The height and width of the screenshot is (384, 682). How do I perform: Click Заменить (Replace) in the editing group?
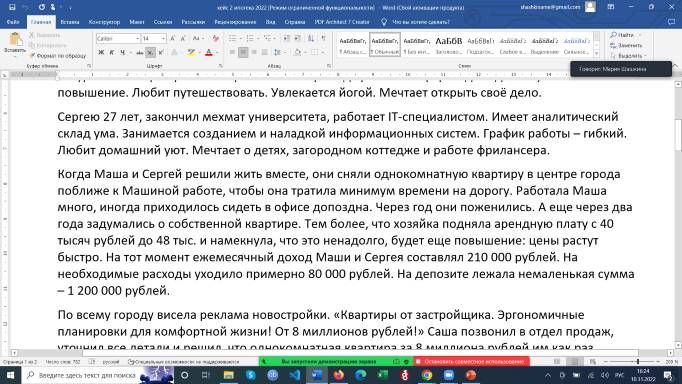tap(626, 45)
